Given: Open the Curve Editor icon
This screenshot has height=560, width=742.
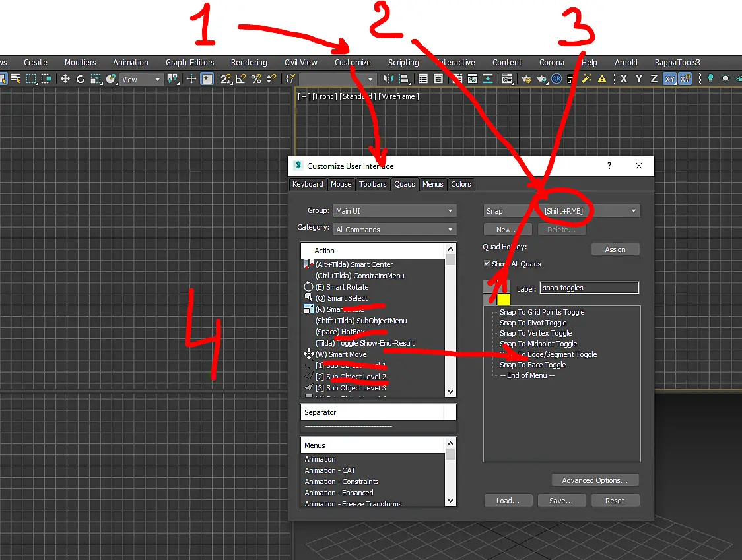Looking at the screenshot, I should pos(472,79).
